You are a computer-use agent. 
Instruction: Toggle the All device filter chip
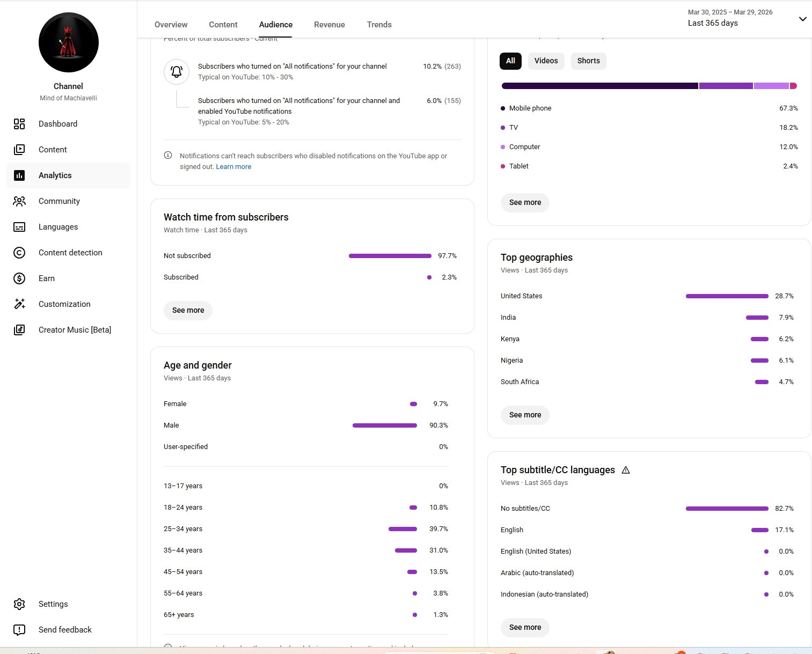pyautogui.click(x=510, y=61)
